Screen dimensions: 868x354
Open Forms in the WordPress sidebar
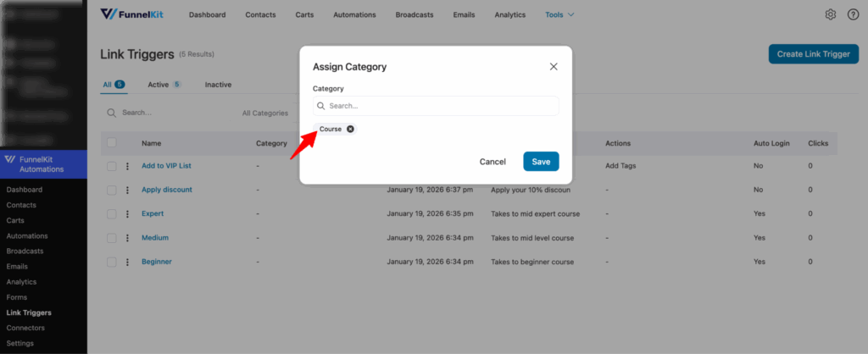(17, 297)
